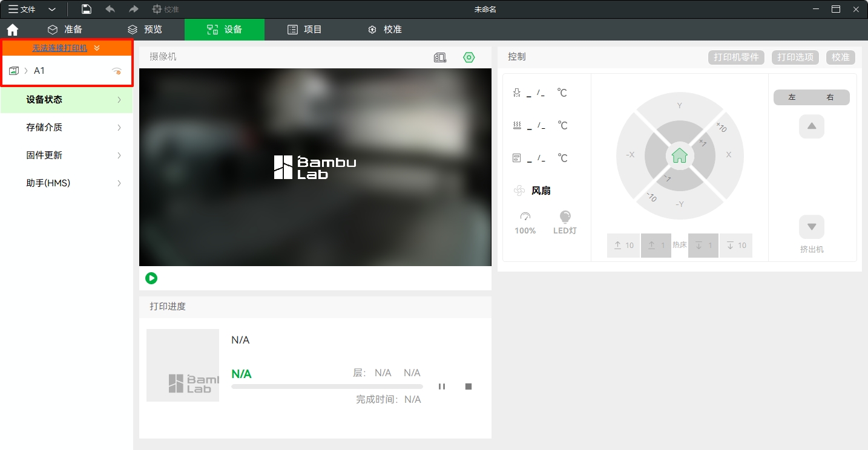Retract the extruder with the up arrow
The width and height of the screenshot is (868, 450).
click(812, 126)
